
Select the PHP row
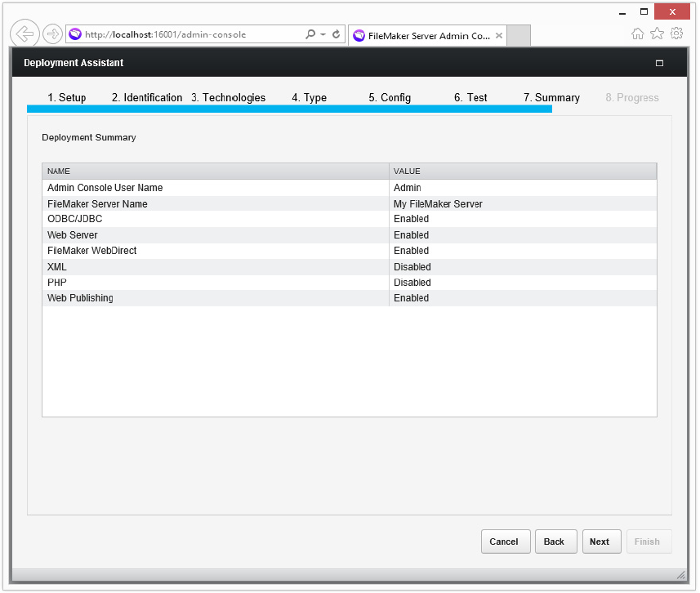tap(350, 283)
